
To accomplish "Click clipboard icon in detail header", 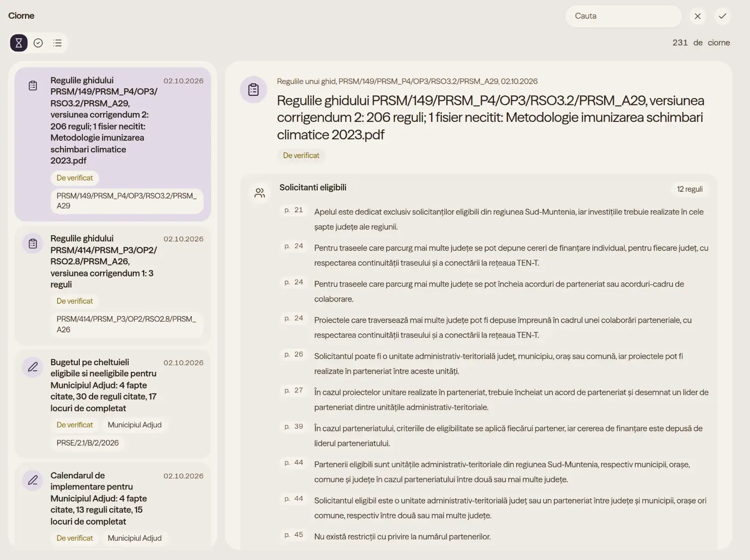I will [254, 90].
